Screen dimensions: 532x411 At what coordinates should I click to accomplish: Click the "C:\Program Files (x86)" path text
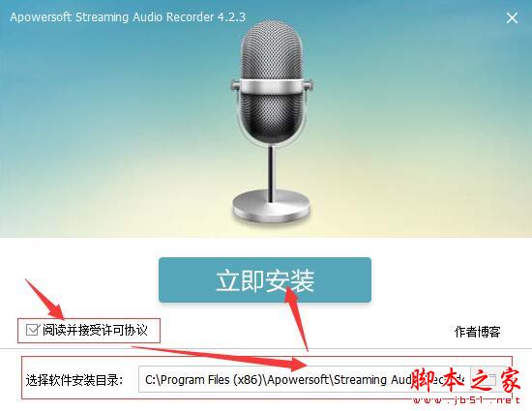click(x=203, y=379)
